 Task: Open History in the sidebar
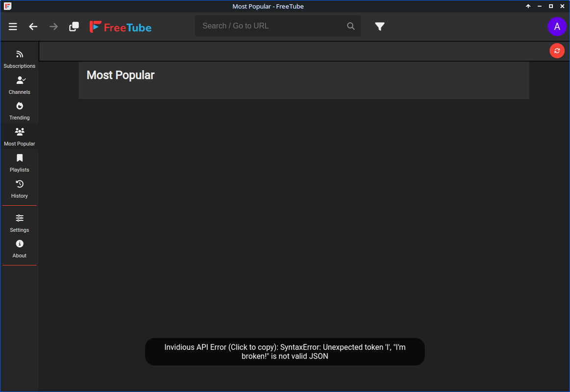coord(19,189)
